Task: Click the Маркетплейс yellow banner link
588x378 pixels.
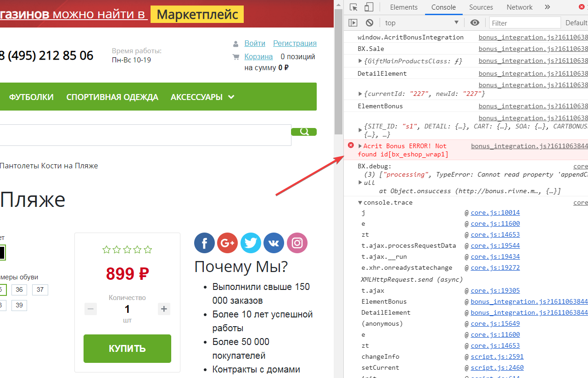Action: point(197,14)
